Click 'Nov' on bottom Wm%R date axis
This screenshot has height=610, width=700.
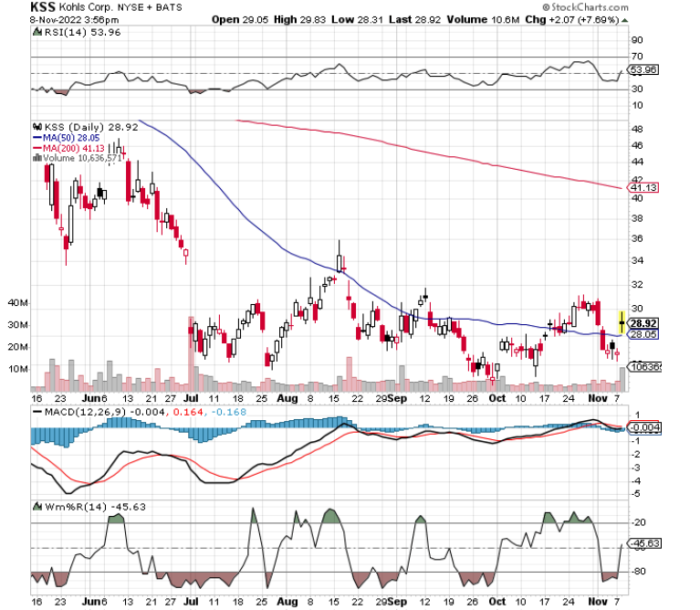[597, 602]
